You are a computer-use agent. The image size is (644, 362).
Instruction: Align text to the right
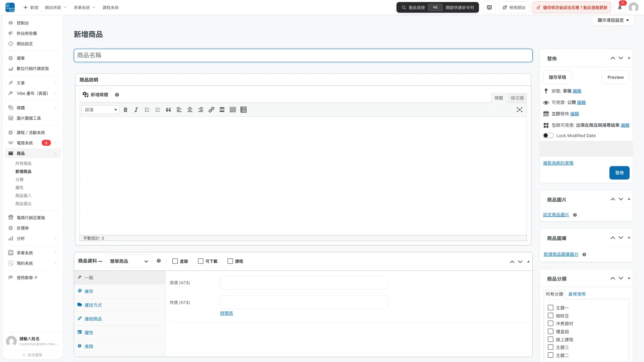tap(201, 110)
